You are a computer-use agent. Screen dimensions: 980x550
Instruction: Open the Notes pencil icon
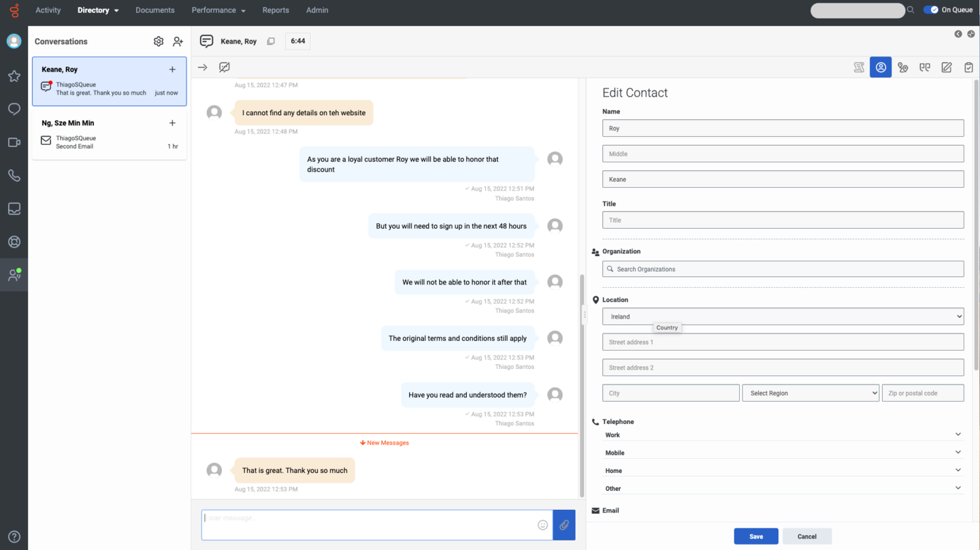coord(947,67)
